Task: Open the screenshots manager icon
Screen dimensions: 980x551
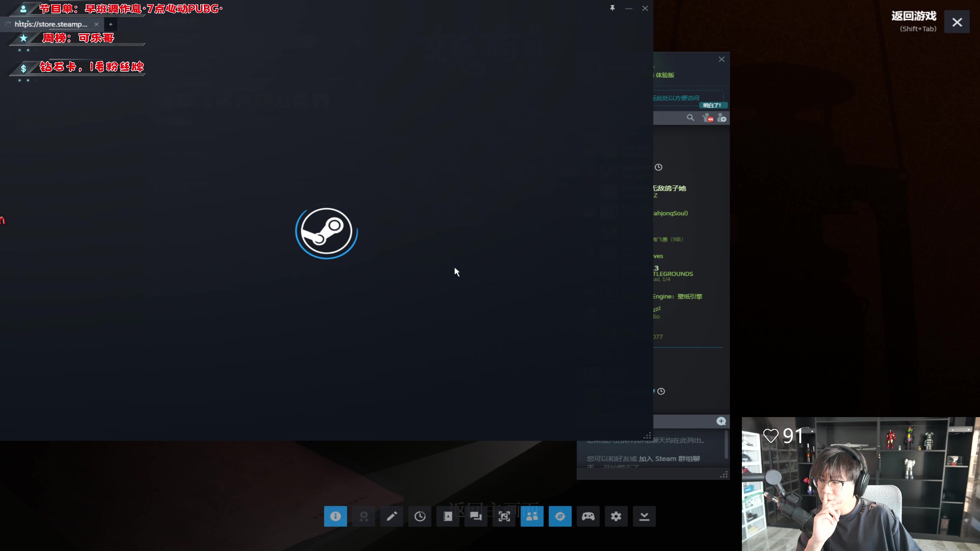Action: pos(504,516)
